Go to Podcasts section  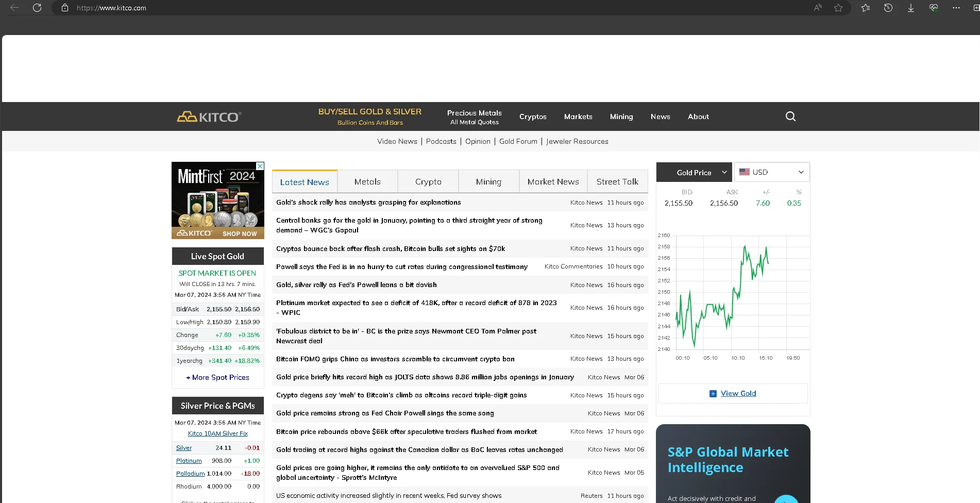point(441,141)
